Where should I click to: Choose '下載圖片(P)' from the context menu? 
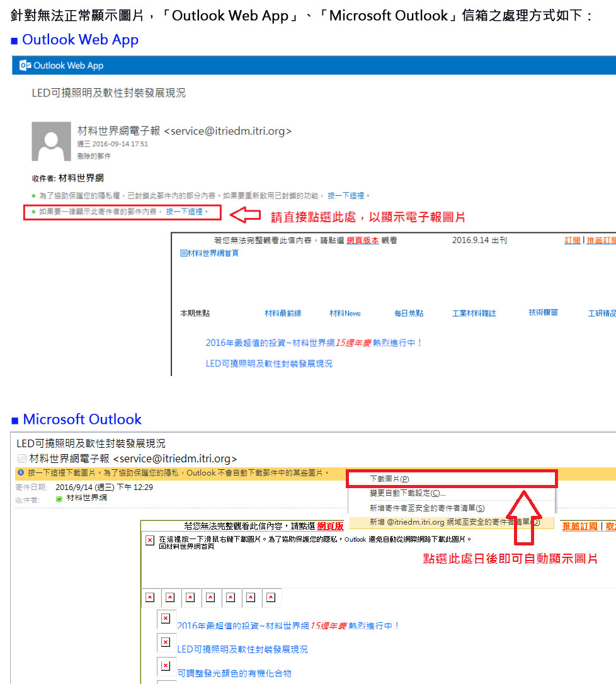pos(452,479)
